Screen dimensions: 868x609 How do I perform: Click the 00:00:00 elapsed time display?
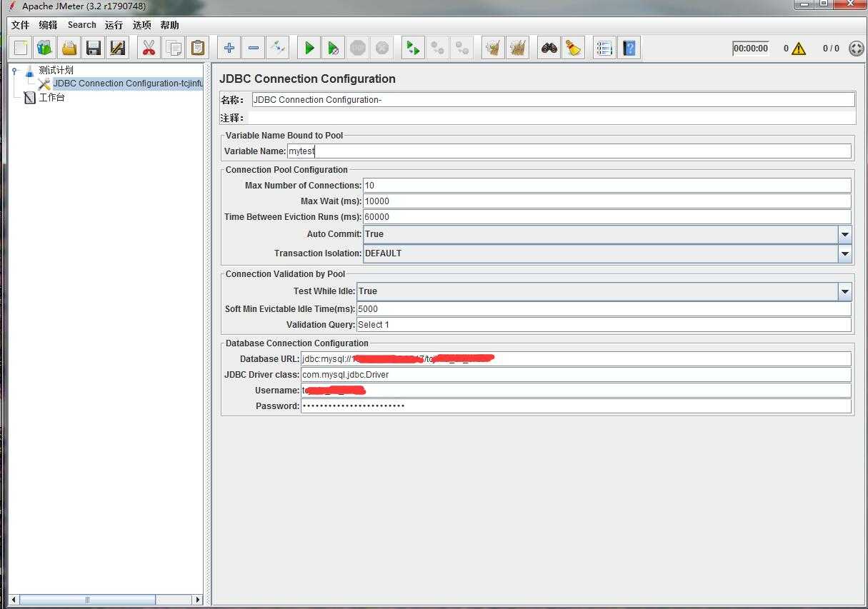751,49
